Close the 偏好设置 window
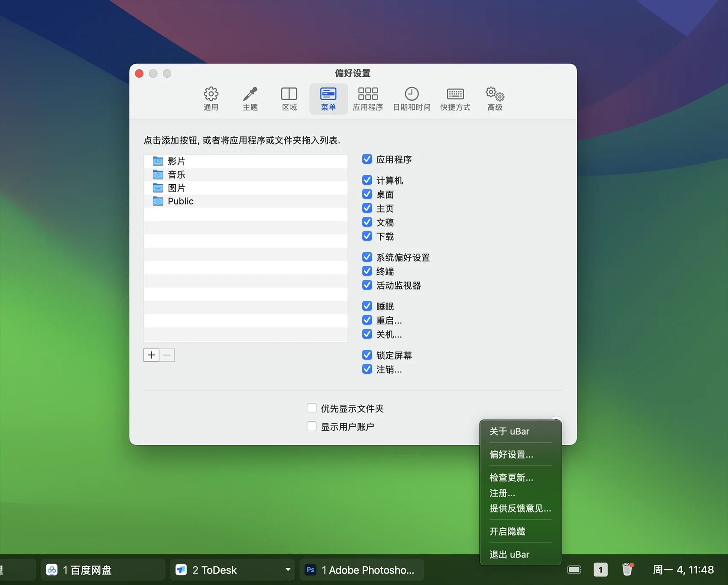 click(x=139, y=73)
